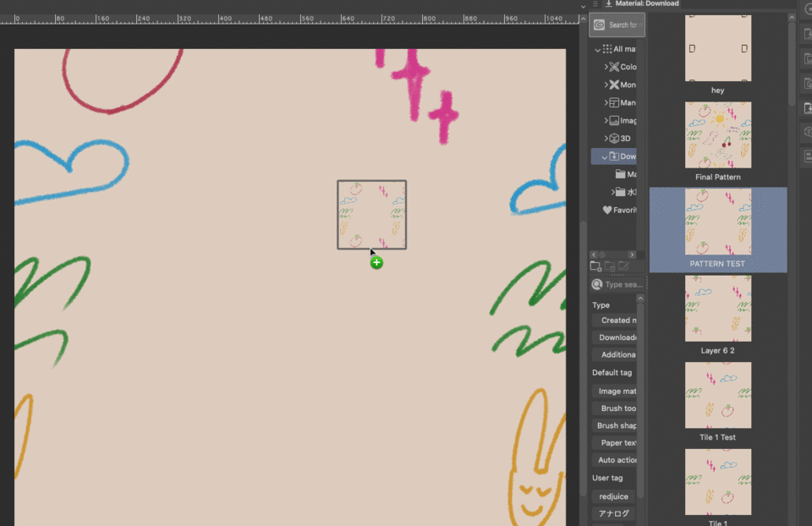The image size is (812, 526).
Task: Select the 'Tile 1' material thumbnail
Action: [718, 481]
